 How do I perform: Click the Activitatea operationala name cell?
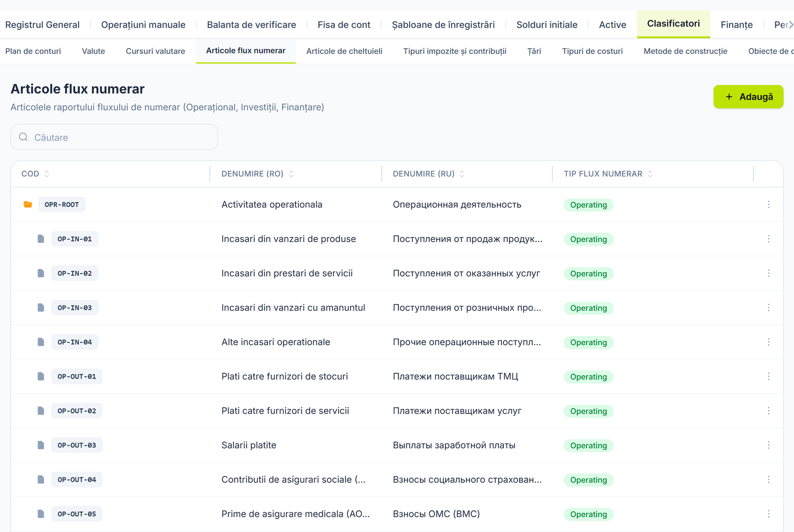tap(272, 204)
